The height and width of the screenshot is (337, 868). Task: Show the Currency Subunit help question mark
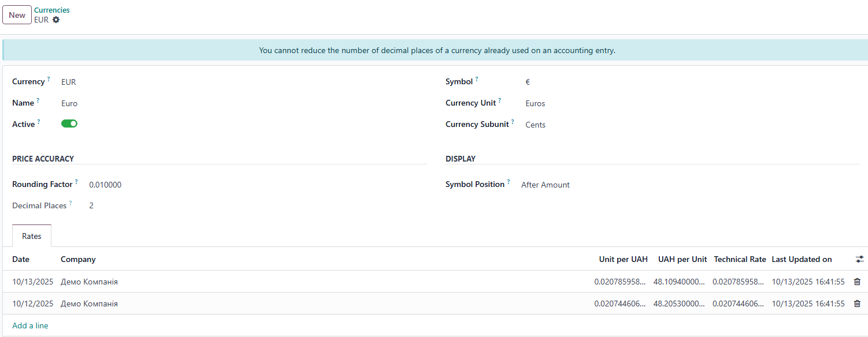click(513, 122)
